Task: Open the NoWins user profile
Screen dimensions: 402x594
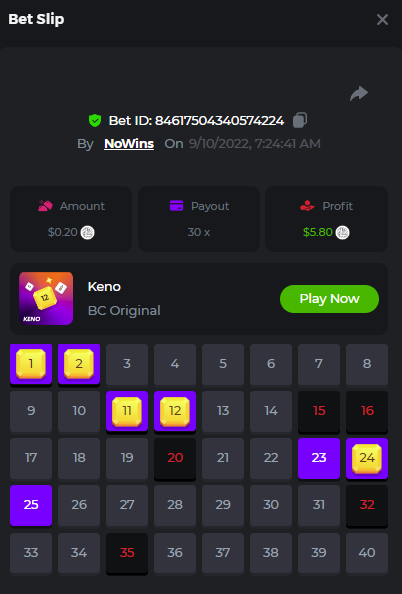Action: coord(129,144)
